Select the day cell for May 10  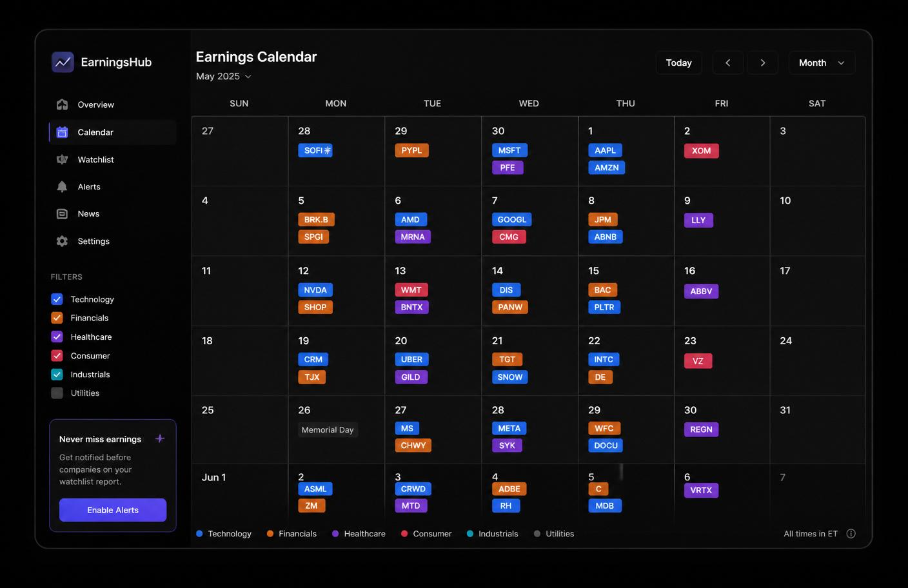tap(818, 221)
